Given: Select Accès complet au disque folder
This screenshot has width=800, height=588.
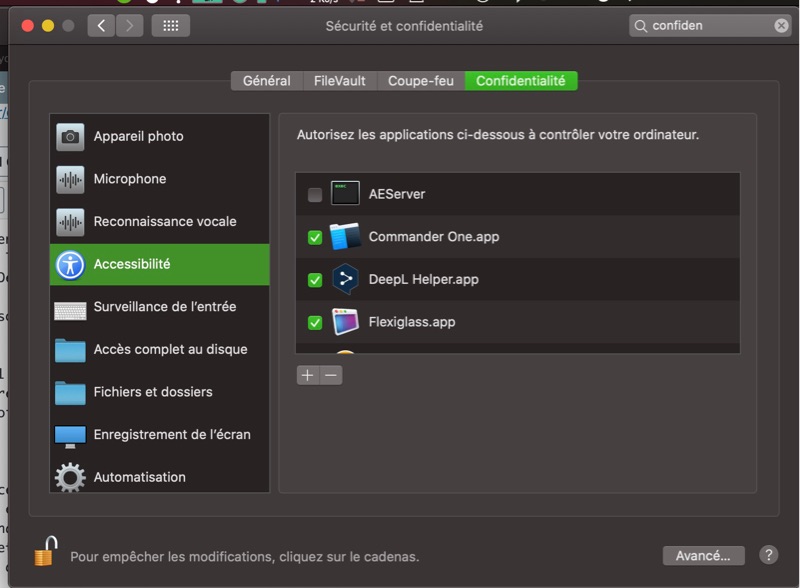Looking at the screenshot, I should click(170, 350).
